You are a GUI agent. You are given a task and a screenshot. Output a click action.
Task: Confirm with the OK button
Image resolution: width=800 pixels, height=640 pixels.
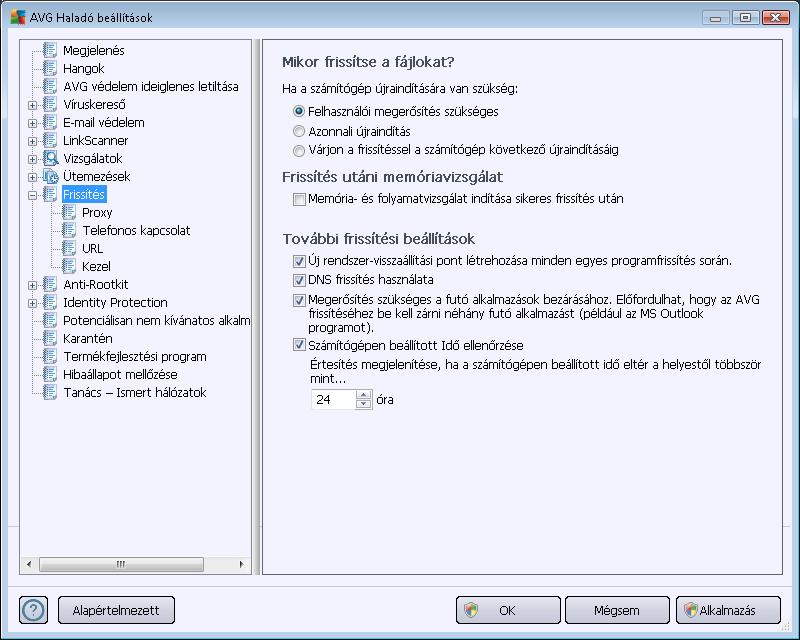(x=508, y=610)
